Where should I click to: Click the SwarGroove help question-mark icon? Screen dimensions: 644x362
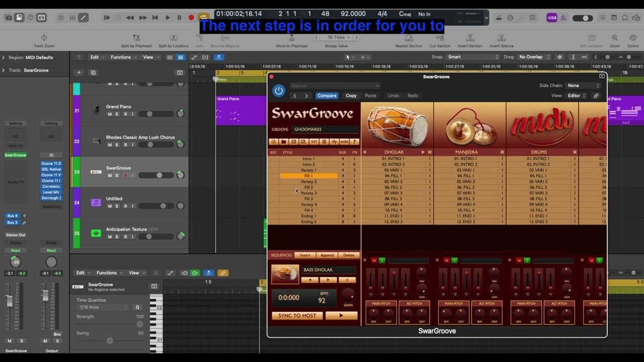[355, 142]
